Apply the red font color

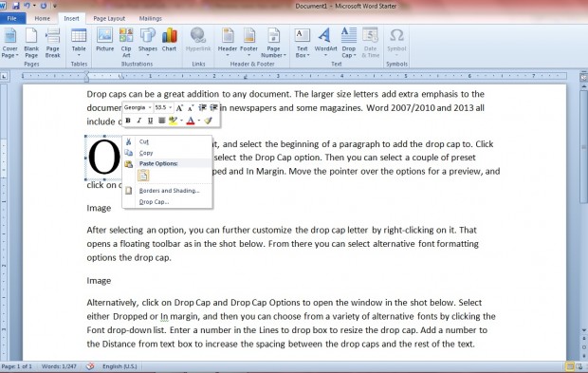pos(191,121)
